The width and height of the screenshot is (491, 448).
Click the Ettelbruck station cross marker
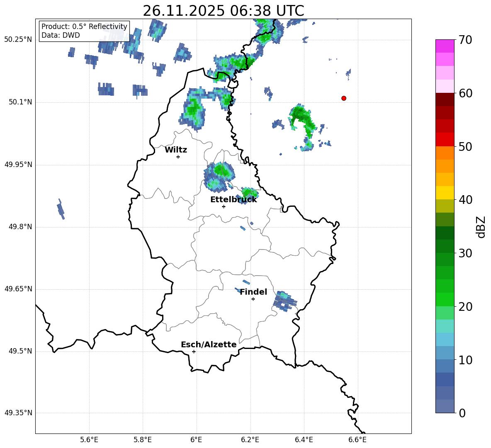coord(224,206)
